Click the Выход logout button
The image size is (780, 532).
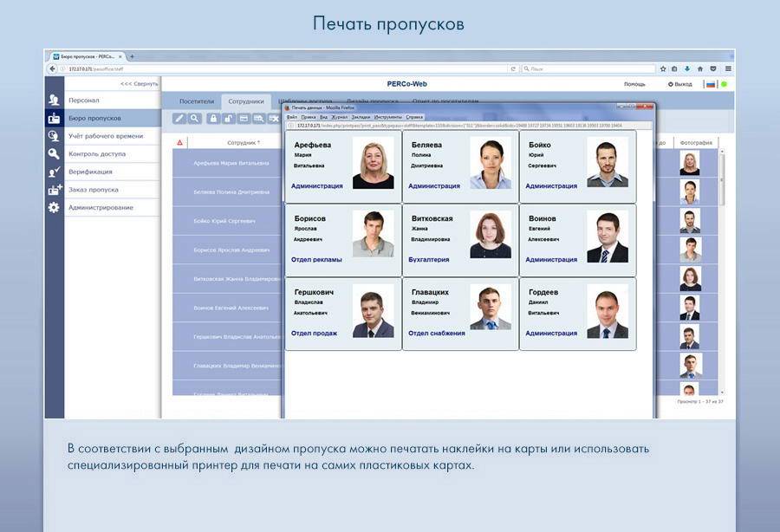coord(680,84)
